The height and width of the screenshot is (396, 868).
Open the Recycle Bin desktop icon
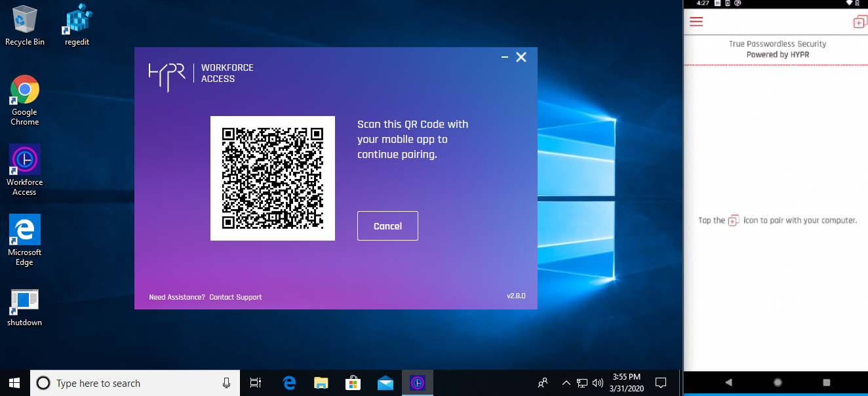click(x=25, y=26)
